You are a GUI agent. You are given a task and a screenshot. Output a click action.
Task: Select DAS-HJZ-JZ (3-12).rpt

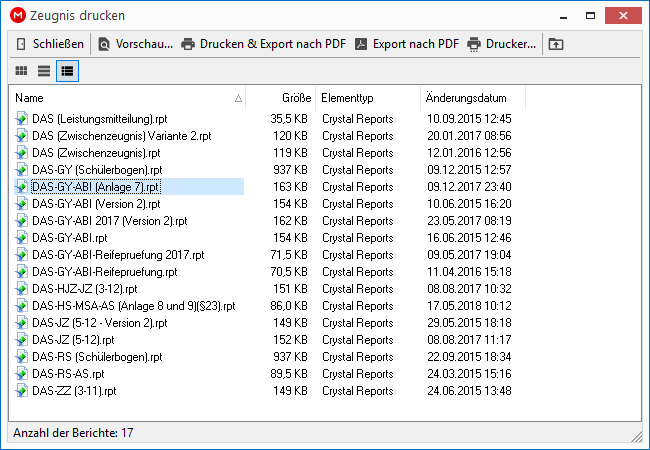click(x=85, y=289)
